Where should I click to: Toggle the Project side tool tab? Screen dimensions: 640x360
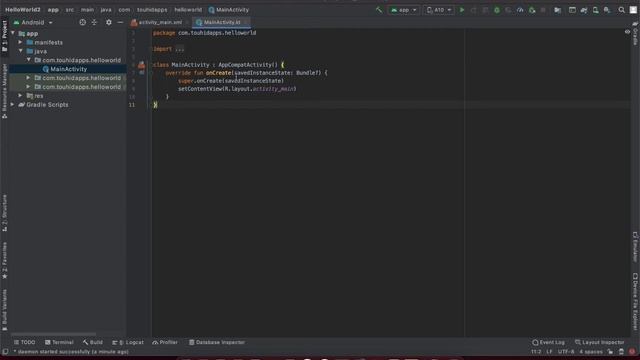[4, 36]
